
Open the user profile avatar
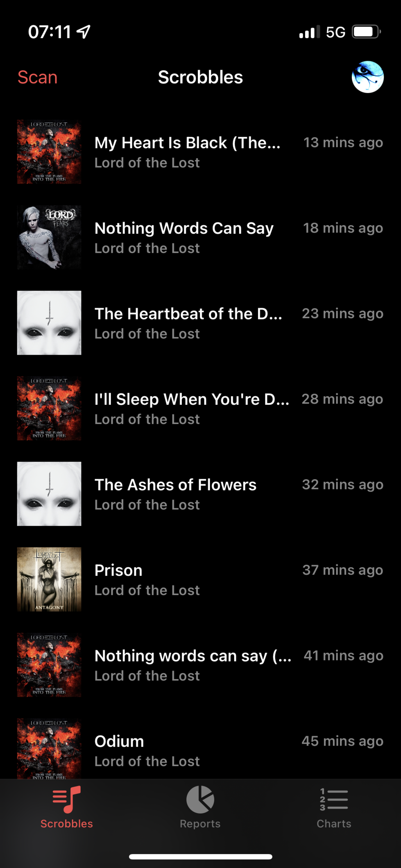tap(367, 77)
